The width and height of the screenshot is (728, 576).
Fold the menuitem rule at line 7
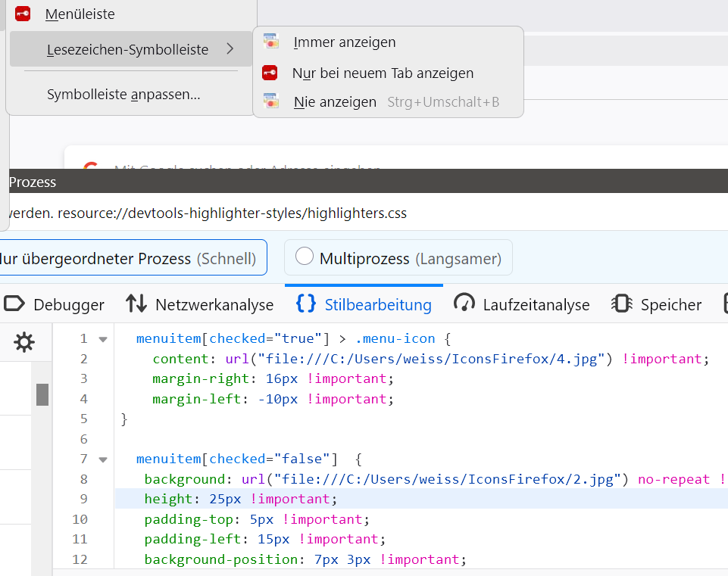click(x=103, y=459)
